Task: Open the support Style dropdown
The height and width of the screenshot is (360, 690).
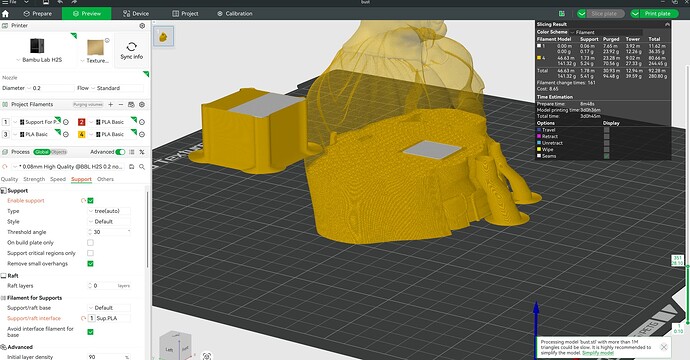Action: (109, 222)
